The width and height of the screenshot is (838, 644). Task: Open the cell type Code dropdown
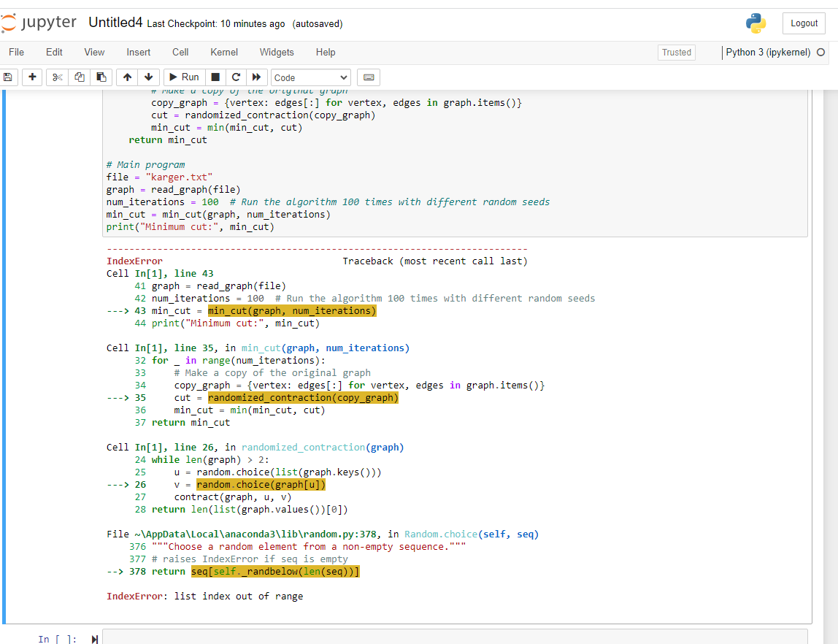click(x=310, y=78)
